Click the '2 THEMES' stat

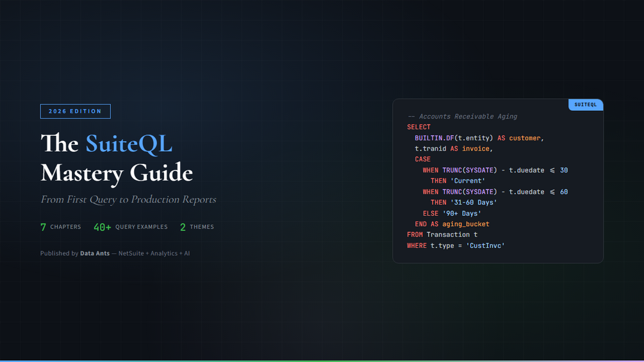tap(197, 227)
